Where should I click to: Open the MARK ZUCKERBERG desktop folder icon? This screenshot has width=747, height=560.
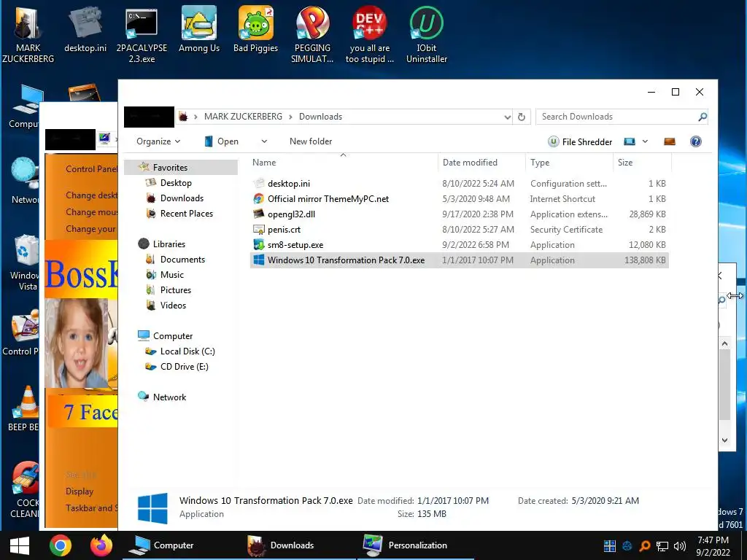(28, 34)
